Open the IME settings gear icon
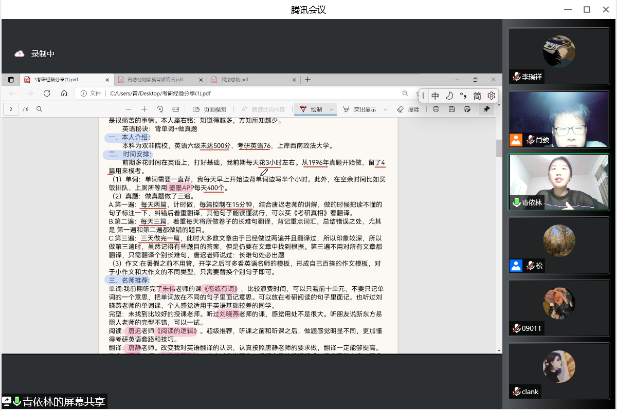Image resolution: width=617 pixels, height=410 pixels. [x=491, y=96]
